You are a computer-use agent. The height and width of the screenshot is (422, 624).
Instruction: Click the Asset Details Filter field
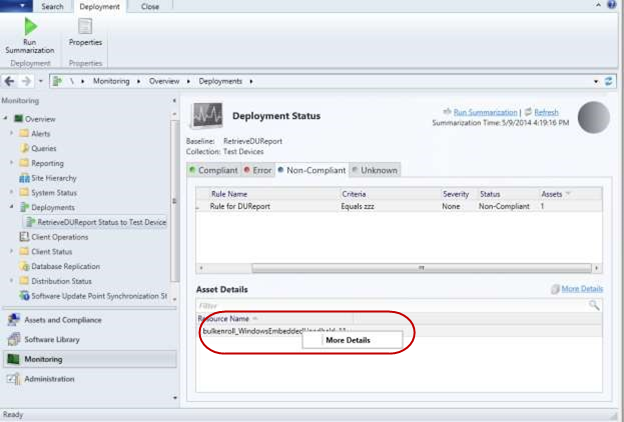(390, 305)
